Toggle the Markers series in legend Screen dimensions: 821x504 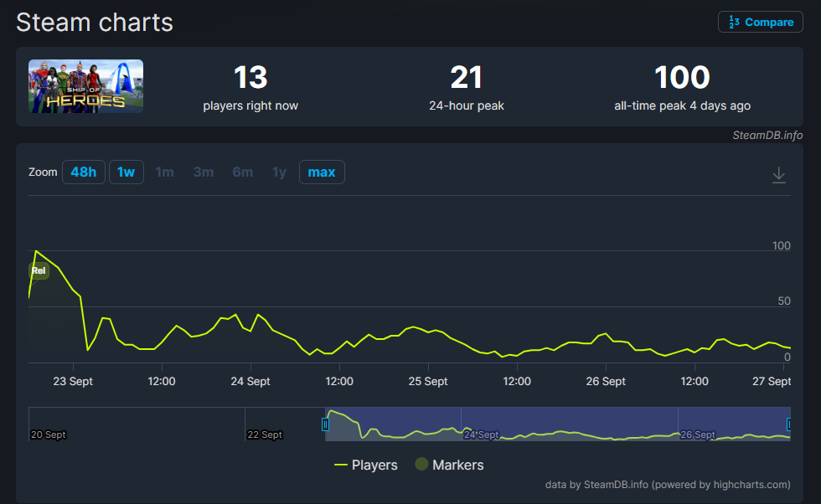[x=449, y=465]
